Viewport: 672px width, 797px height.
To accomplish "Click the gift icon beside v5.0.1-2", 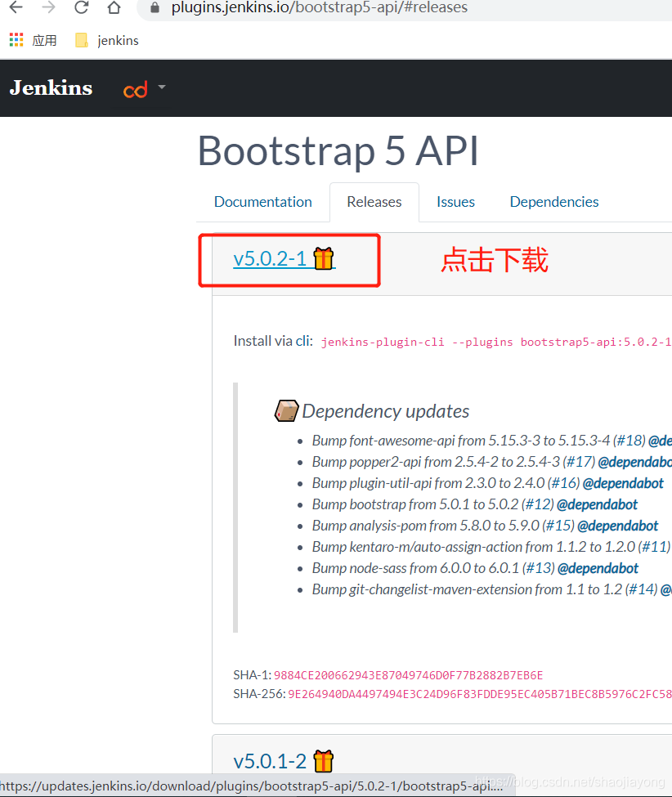I will point(323,761).
